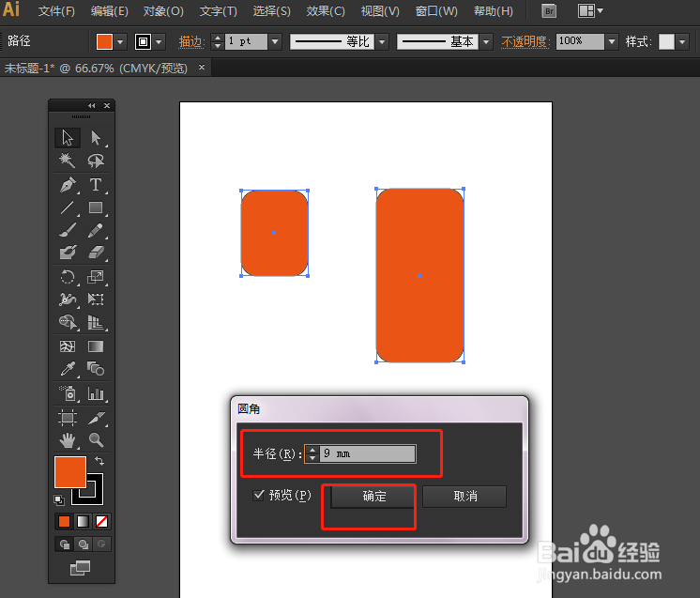Select the Slice tool
This screenshot has width=700, height=598.
click(x=96, y=418)
